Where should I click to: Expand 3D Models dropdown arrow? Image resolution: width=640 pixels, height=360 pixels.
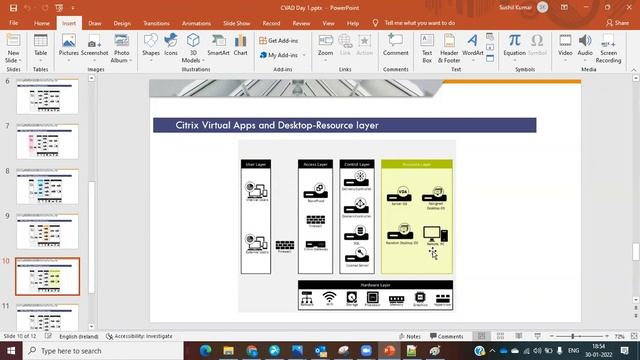[203, 60]
